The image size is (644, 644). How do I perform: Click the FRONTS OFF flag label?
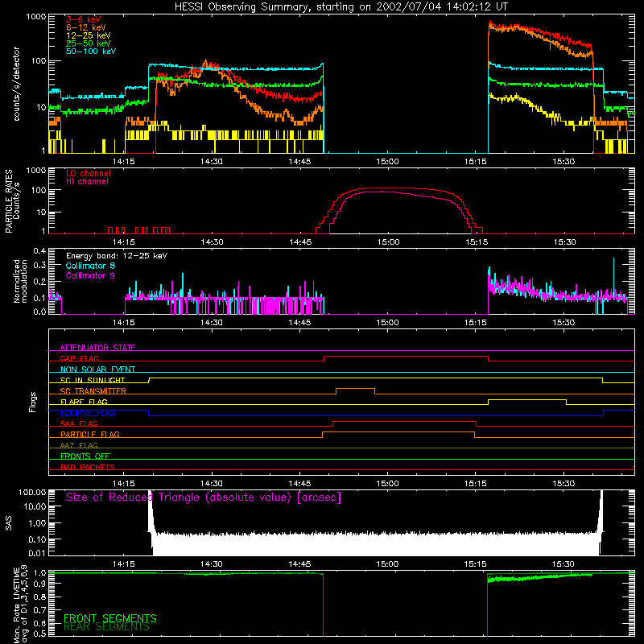(85, 456)
